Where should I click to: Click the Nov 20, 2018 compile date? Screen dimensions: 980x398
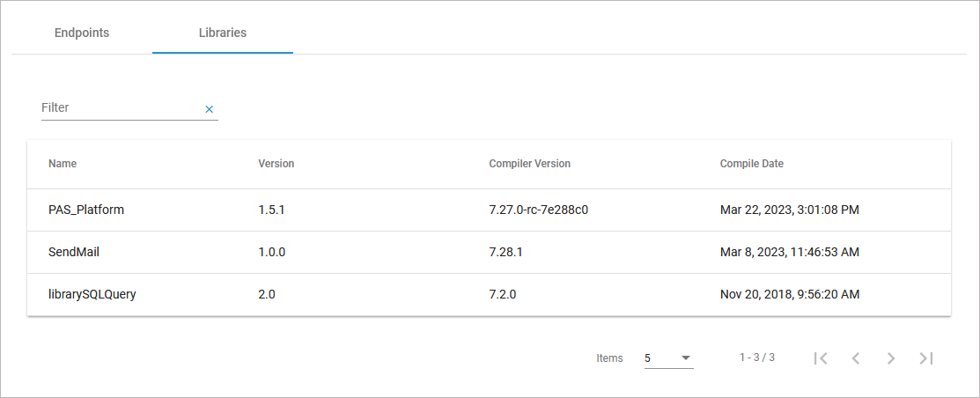789,295
